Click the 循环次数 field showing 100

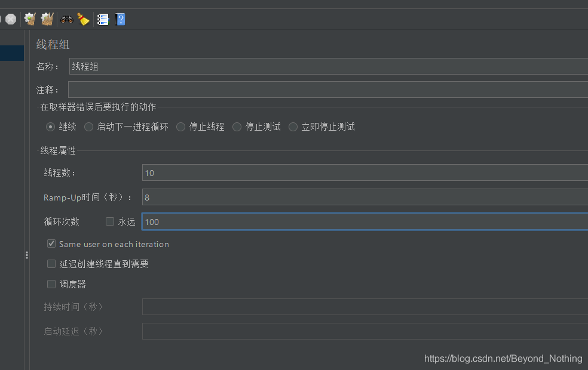click(x=365, y=221)
